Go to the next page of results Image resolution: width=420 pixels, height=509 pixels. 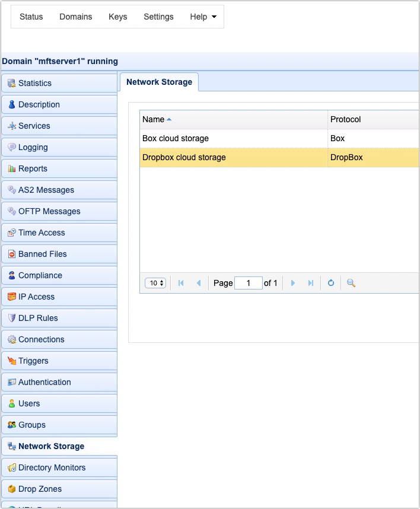point(293,283)
